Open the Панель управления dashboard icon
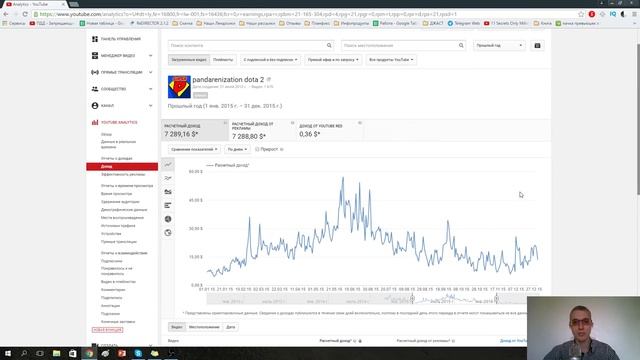 click(x=95, y=39)
